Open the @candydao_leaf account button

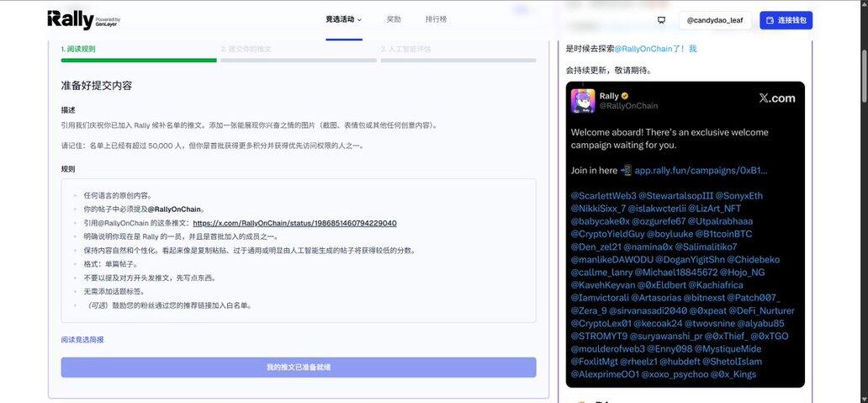pyautogui.click(x=714, y=20)
